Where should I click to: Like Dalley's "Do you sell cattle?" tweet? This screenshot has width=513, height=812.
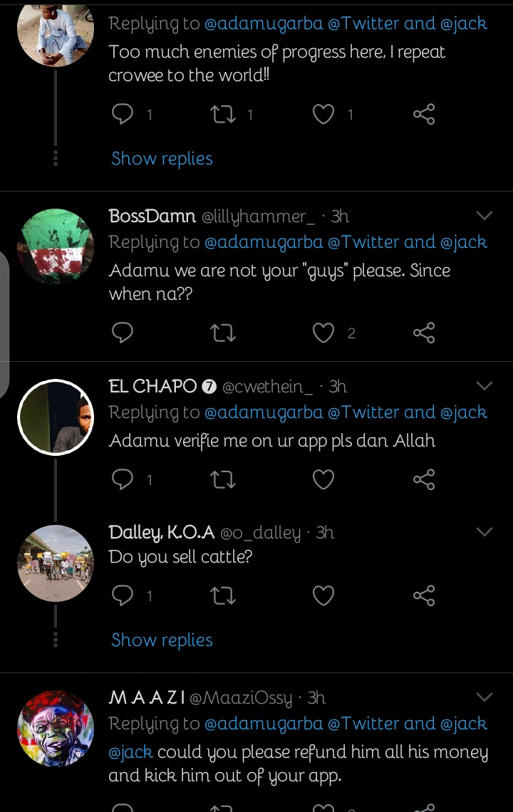point(323,595)
